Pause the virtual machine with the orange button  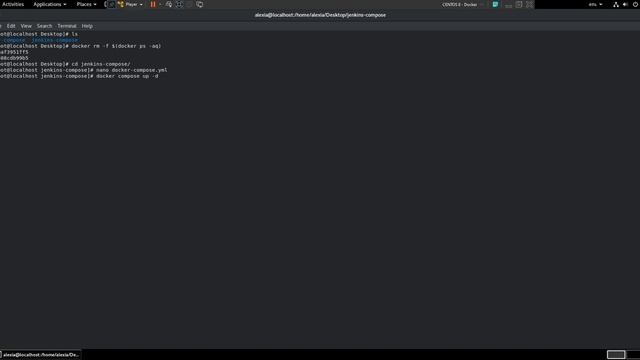153,4
